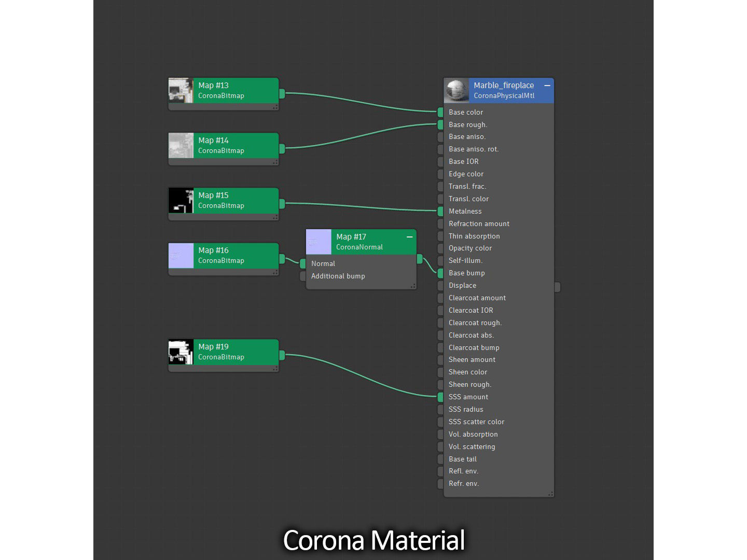This screenshot has height=560, width=747.
Task: Click the Sheen amount slot label
Action: tap(472, 360)
